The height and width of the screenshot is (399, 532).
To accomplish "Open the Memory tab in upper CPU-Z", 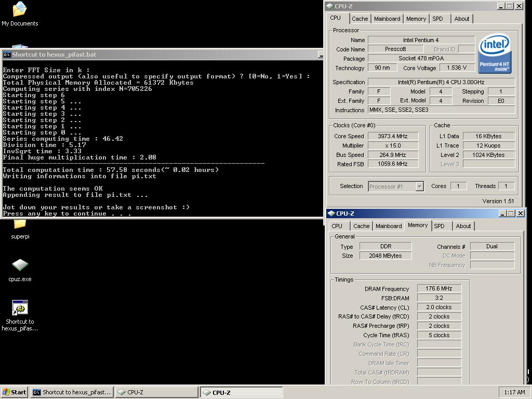I will pyautogui.click(x=416, y=19).
